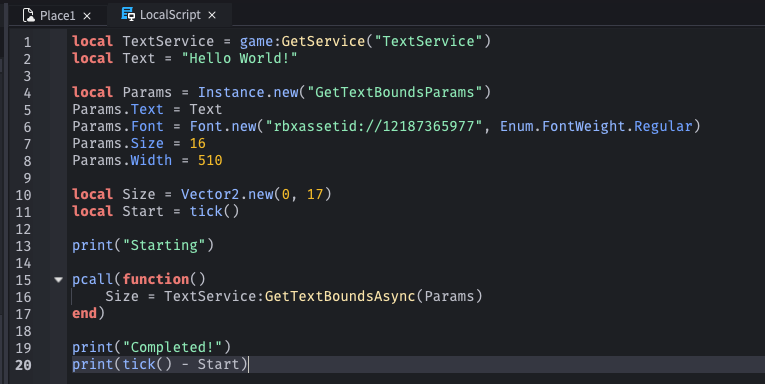Click the pcall keyword on line 15
The image size is (765, 384).
click(x=93, y=280)
